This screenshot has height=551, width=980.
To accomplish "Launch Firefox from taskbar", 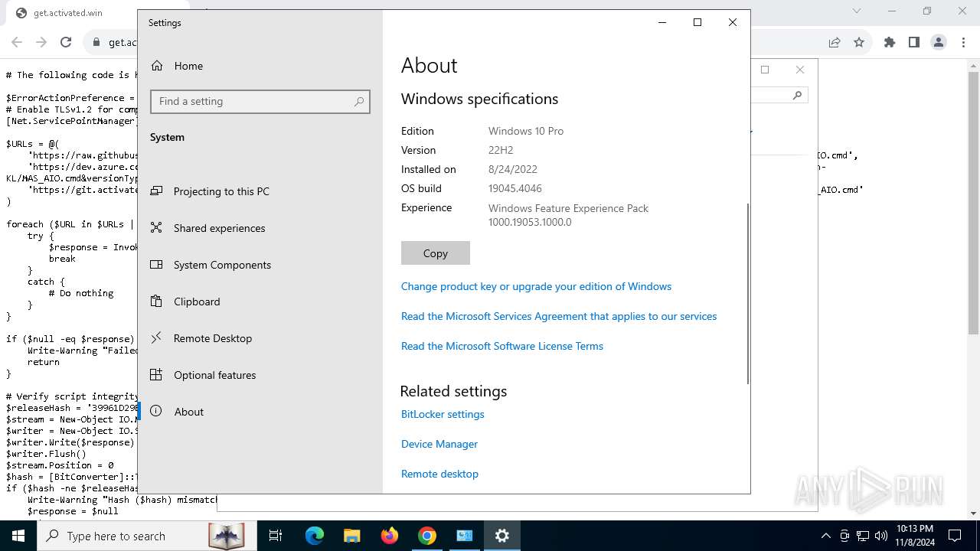I will tap(389, 536).
